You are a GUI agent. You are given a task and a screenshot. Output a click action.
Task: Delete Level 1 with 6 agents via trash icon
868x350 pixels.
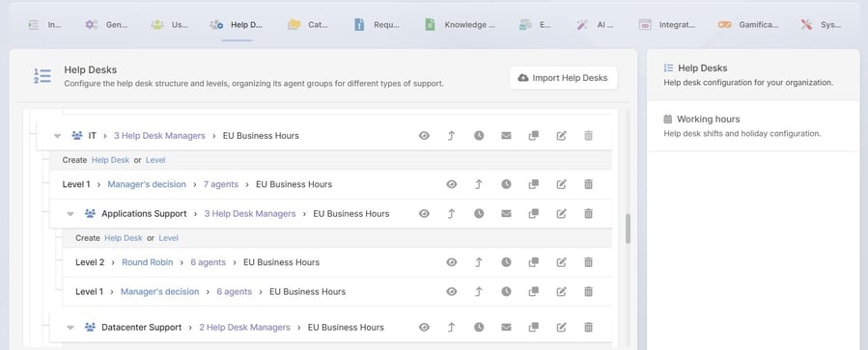(588, 291)
